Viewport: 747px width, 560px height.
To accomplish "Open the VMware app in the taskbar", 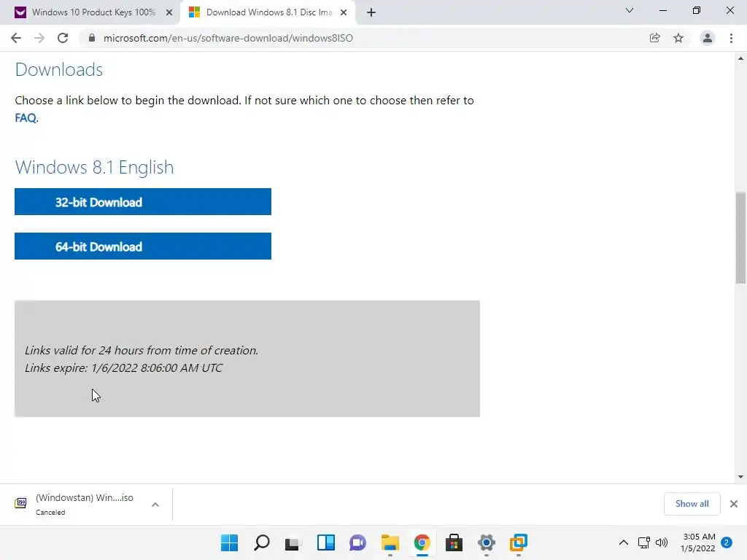I will (x=519, y=542).
